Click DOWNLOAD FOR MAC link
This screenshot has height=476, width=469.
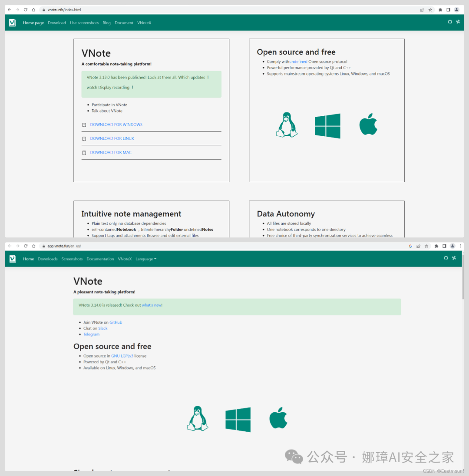[111, 152]
